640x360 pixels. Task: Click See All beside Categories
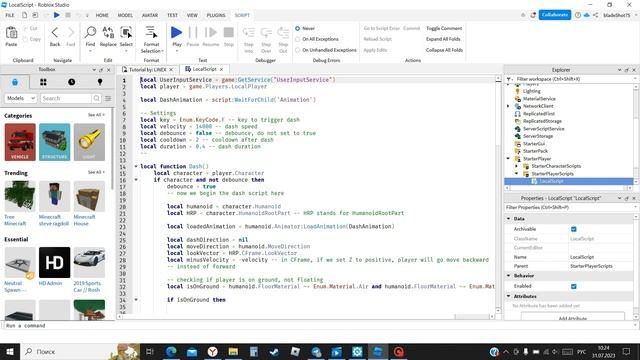pyautogui.click(x=96, y=115)
